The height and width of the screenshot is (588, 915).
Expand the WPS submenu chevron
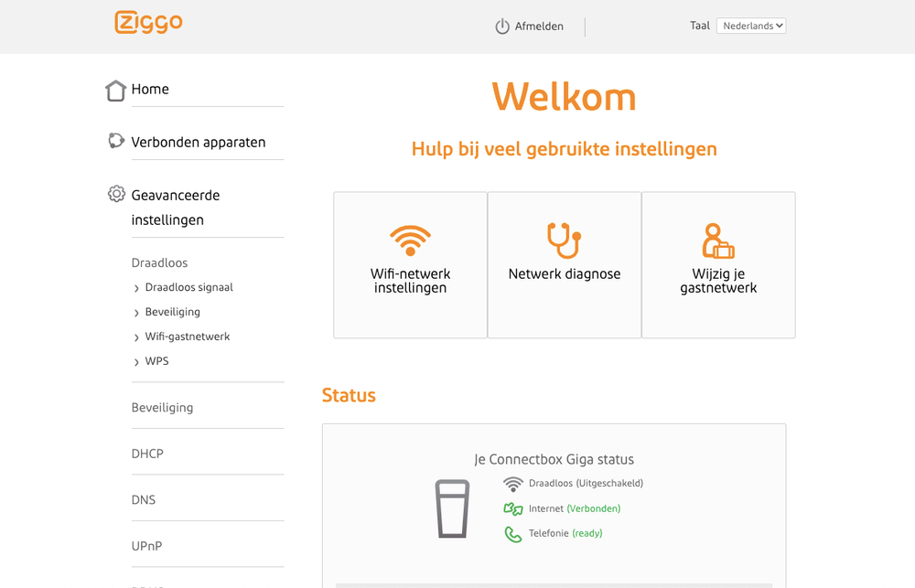click(x=136, y=362)
